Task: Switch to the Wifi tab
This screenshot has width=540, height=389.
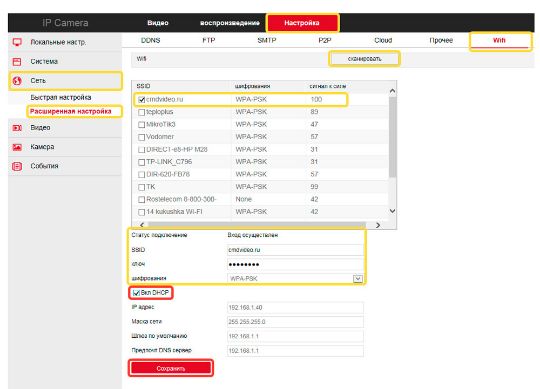Action: pyautogui.click(x=499, y=40)
